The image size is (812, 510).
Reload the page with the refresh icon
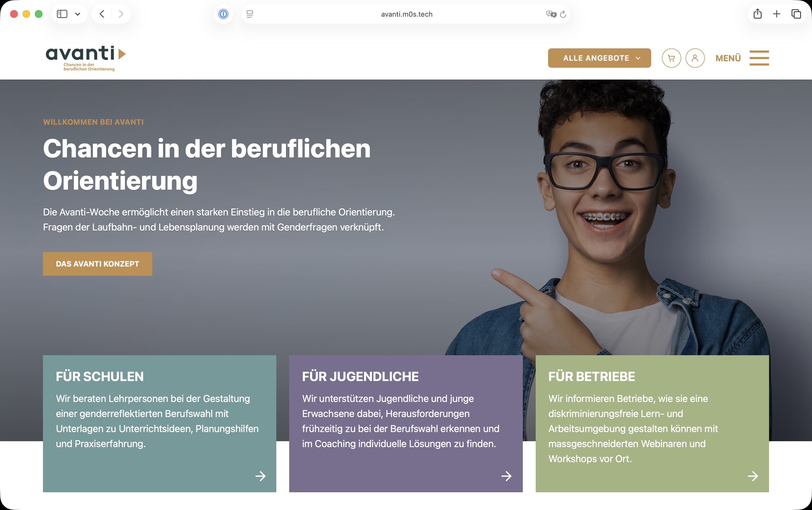tap(563, 14)
